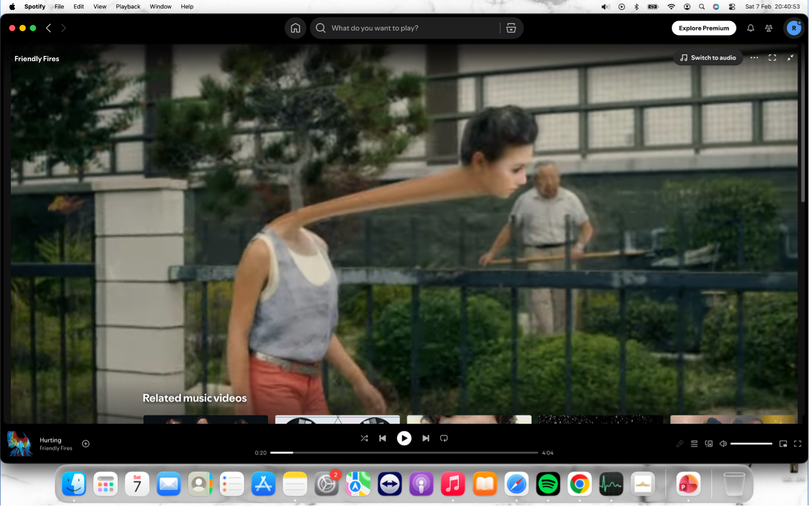Go to Spotify Home via the house icon
This screenshot has width=812, height=510.
click(x=295, y=28)
